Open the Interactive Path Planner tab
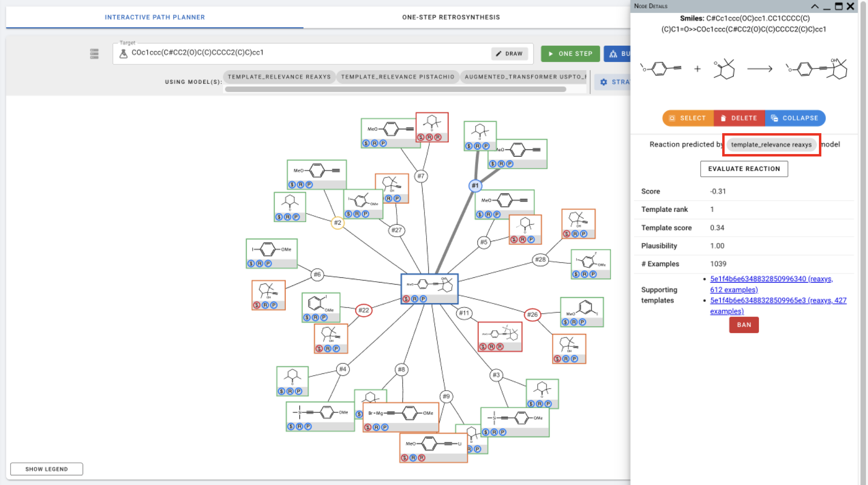Viewport: 868px width, 485px height. (155, 17)
